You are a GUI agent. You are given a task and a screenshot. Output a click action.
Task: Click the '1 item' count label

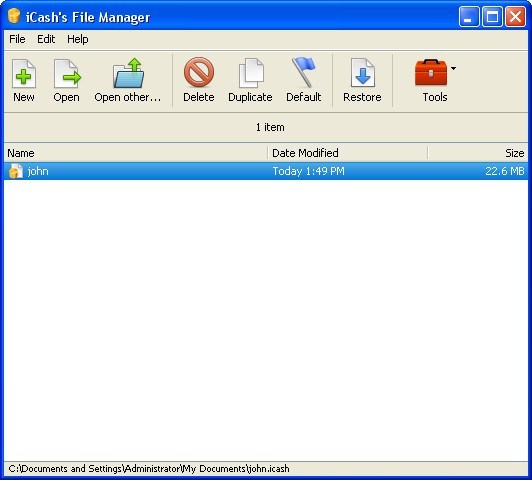point(270,128)
